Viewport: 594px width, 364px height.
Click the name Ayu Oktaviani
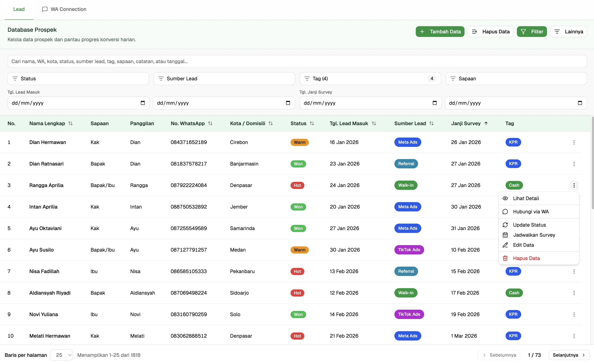click(45, 228)
